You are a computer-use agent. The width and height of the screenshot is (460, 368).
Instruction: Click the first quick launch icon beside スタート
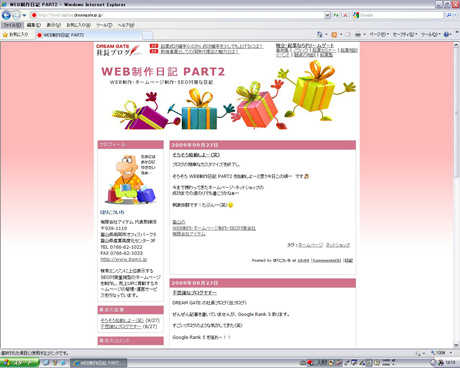(46, 363)
